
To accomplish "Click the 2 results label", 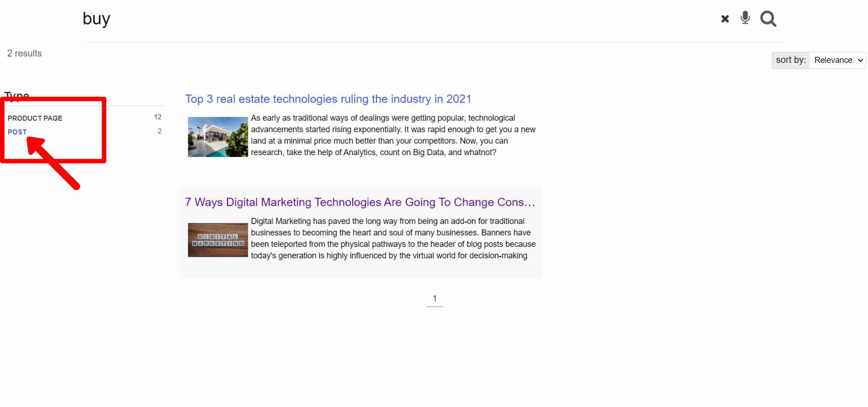I will [x=24, y=53].
